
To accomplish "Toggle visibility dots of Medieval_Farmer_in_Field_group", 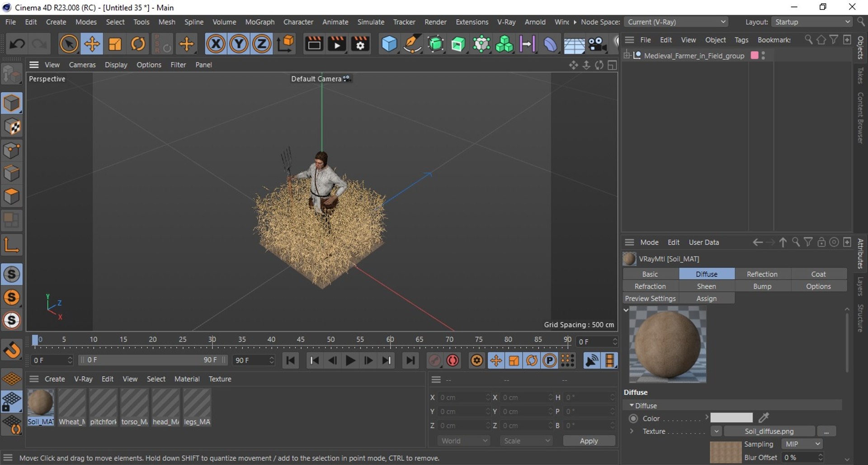I will (763, 56).
